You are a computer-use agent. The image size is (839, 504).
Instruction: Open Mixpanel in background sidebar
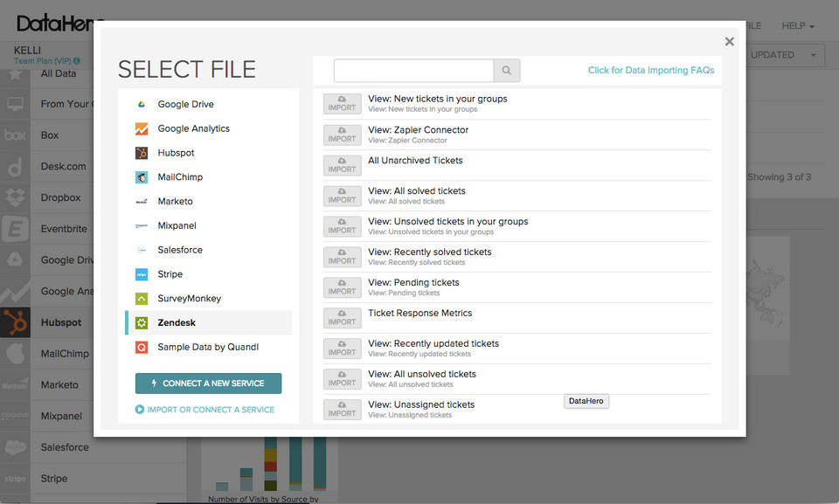click(x=61, y=416)
